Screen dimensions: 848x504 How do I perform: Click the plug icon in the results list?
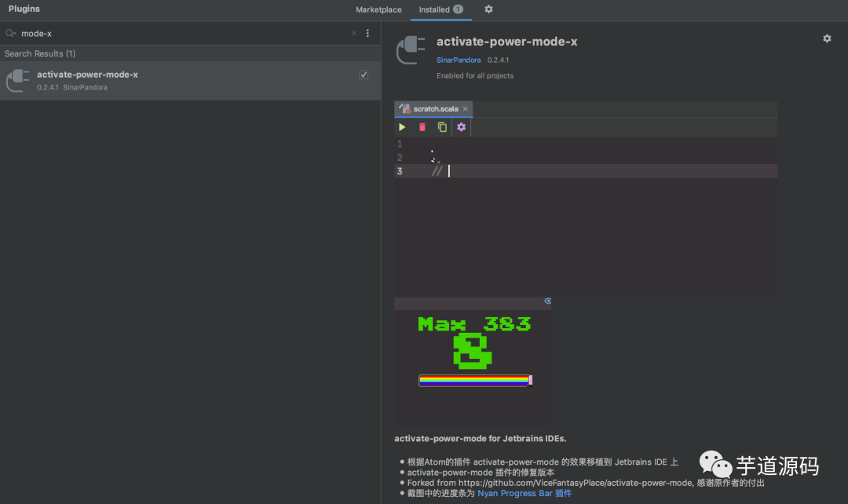(x=17, y=81)
